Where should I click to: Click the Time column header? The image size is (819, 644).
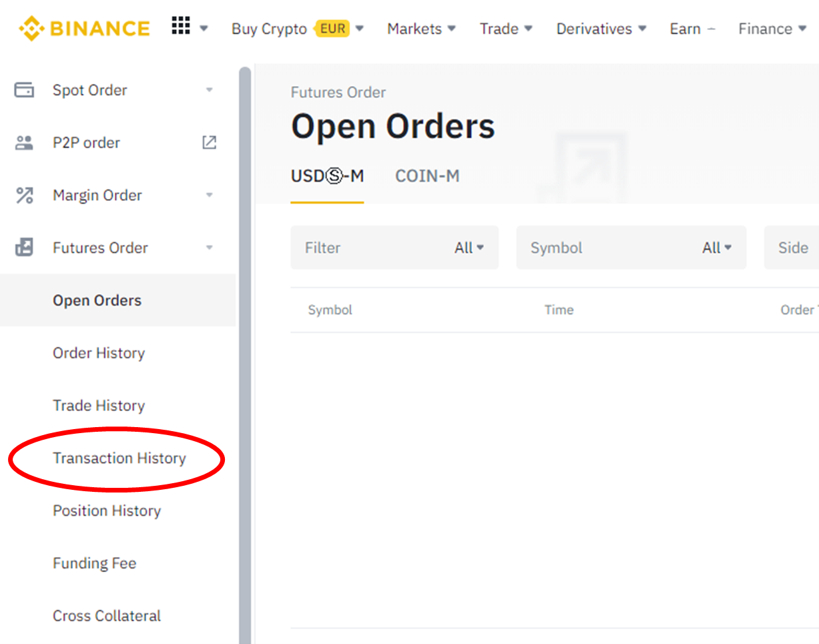pos(559,310)
